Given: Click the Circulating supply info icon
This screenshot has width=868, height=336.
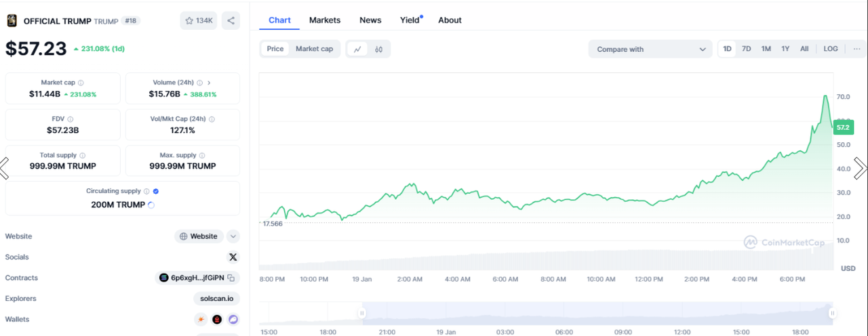Looking at the screenshot, I should coord(146,192).
